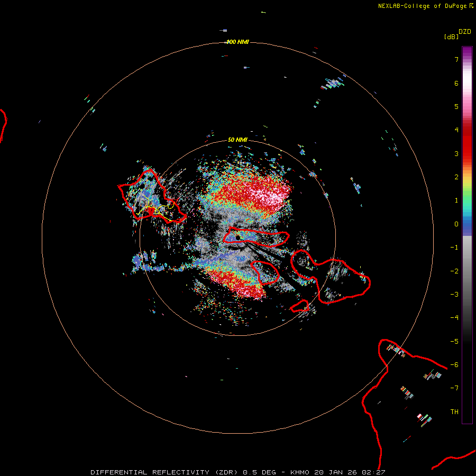Click the 5 value on color scale

[456, 106]
